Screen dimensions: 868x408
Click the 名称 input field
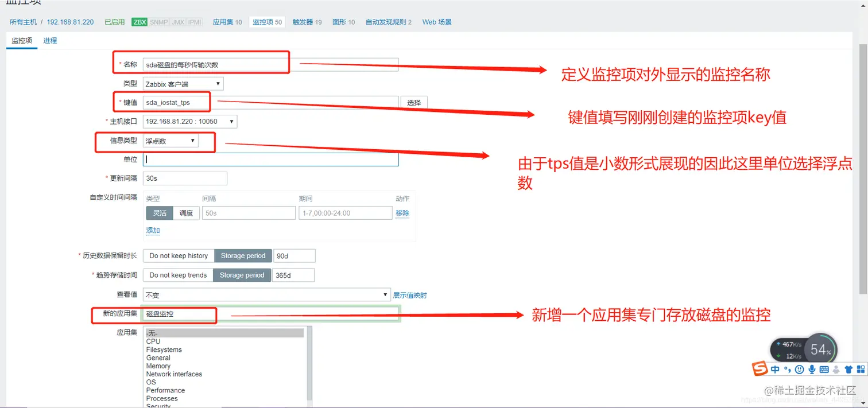[270, 65]
